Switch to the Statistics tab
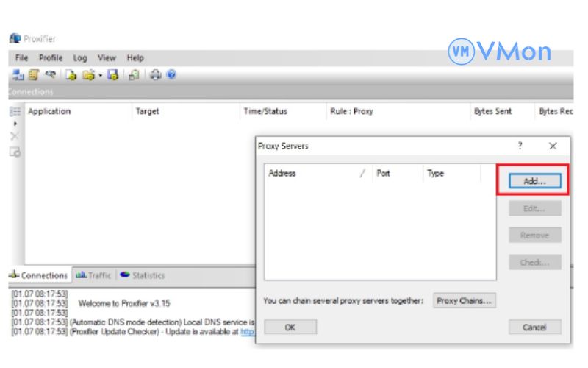588x368 pixels. 142,275
